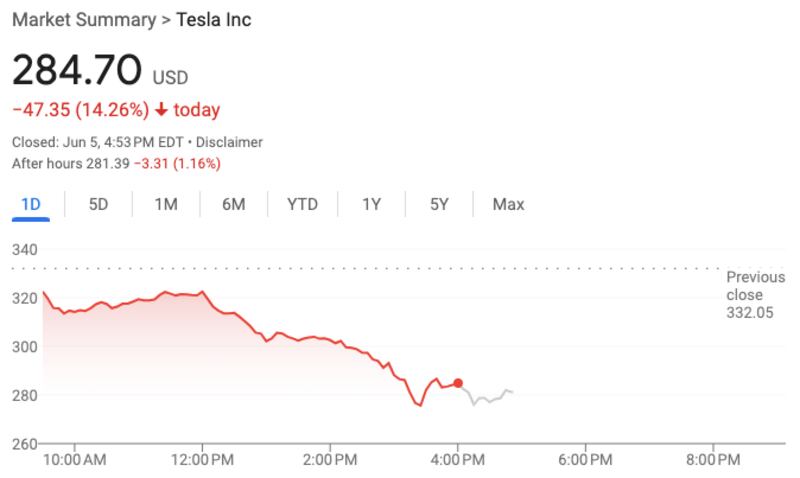Click the 12:00 PM axis label
Viewport: 800px width, 478px height.
pos(203,460)
